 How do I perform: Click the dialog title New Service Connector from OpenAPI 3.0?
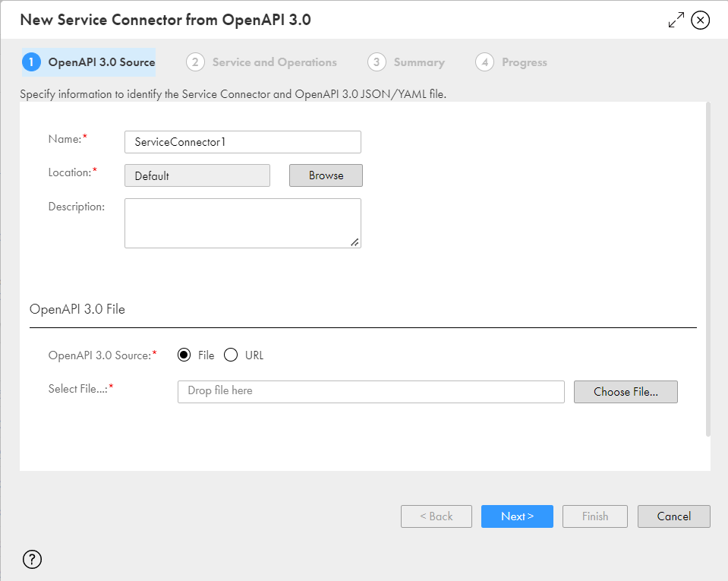pyautogui.click(x=165, y=20)
